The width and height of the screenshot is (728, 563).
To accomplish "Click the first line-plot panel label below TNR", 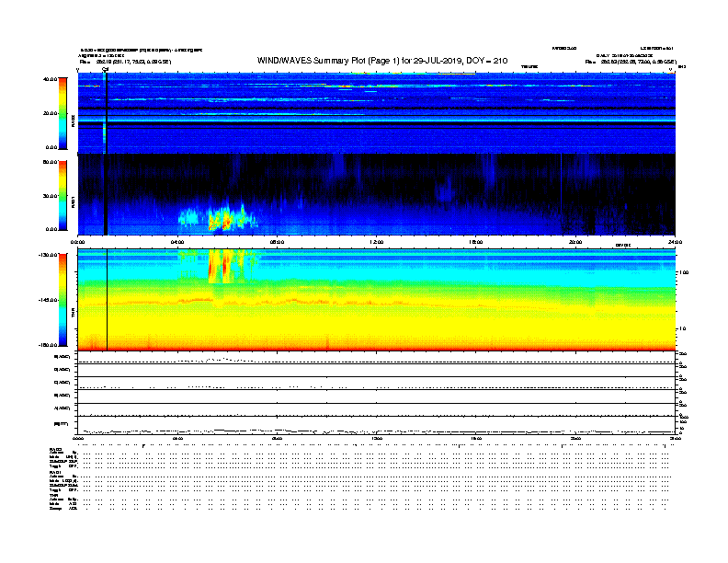I will pyautogui.click(x=63, y=357).
